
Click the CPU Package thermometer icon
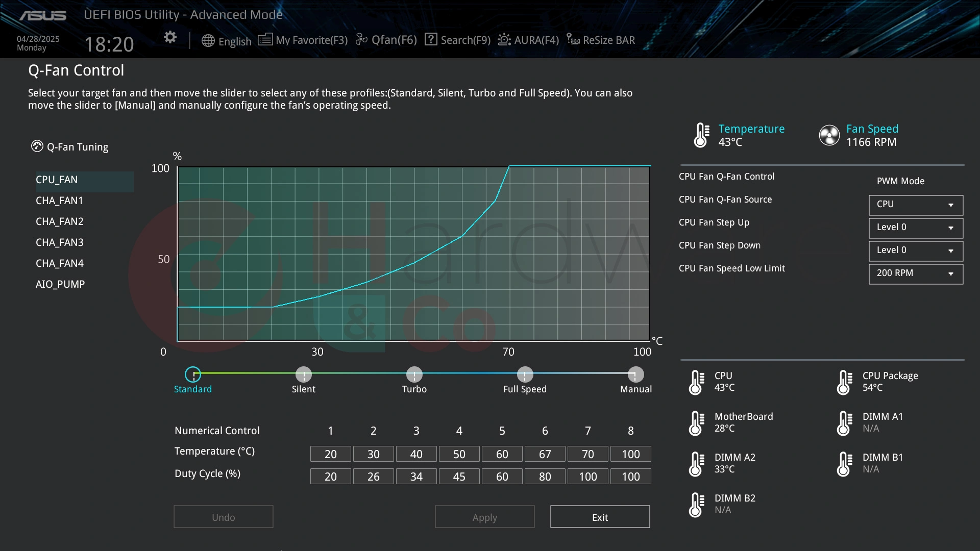coord(844,383)
